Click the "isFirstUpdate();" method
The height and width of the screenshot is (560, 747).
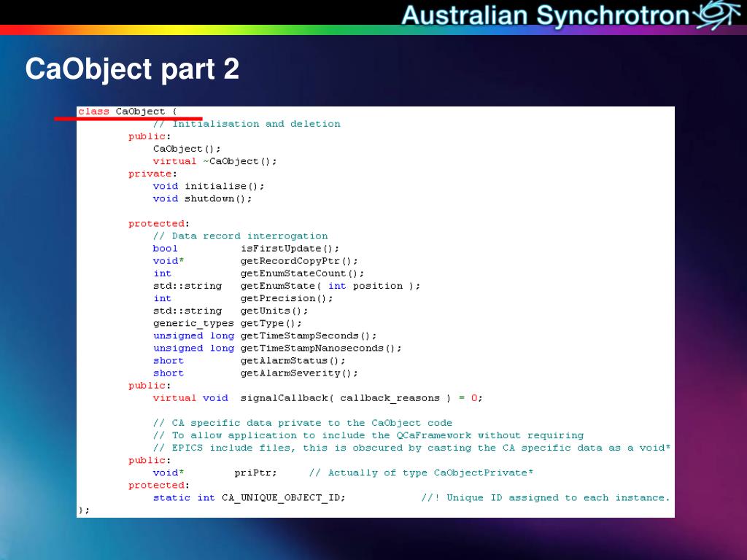click(x=290, y=249)
